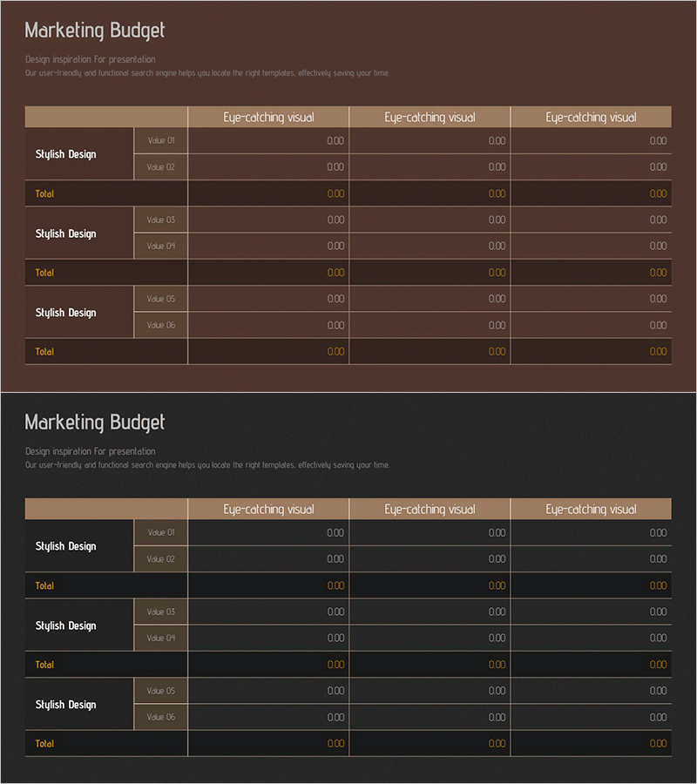Select Stylish Design beside Value 03 in brown table
This screenshot has width=697, height=784.
pyautogui.click(x=66, y=233)
